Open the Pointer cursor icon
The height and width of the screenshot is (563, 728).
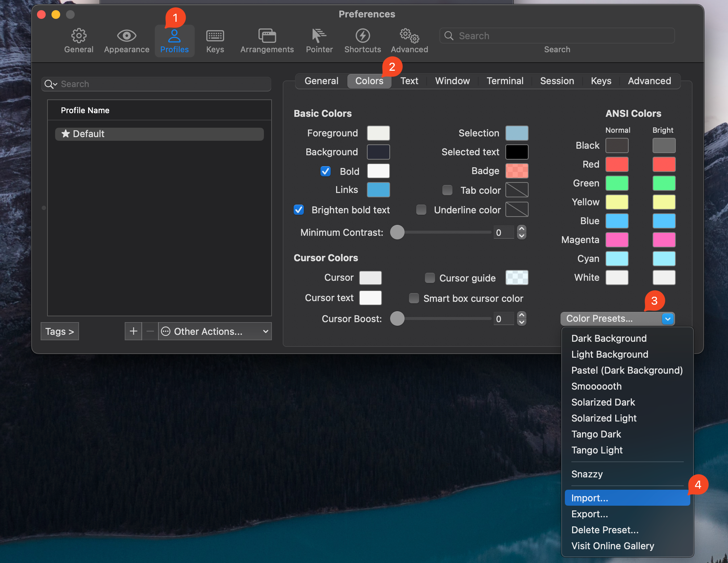point(319,36)
